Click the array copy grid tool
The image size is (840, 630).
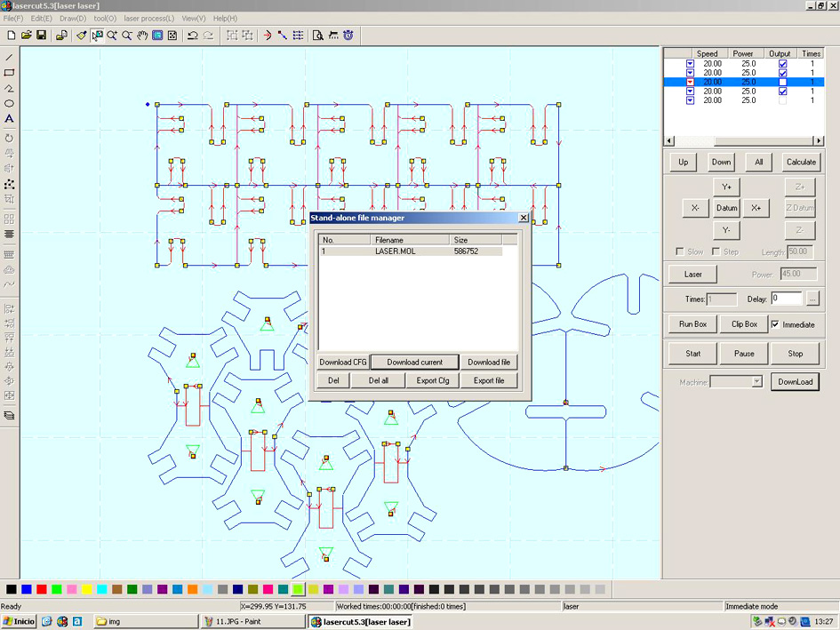click(9, 219)
